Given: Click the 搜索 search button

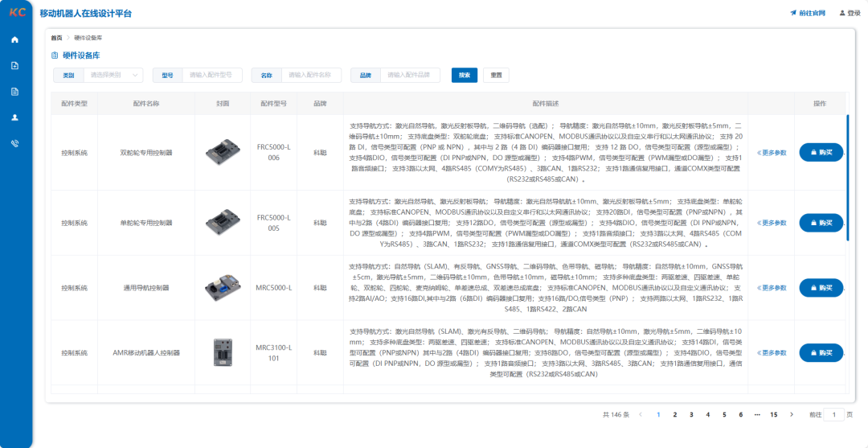Looking at the screenshot, I should [464, 75].
